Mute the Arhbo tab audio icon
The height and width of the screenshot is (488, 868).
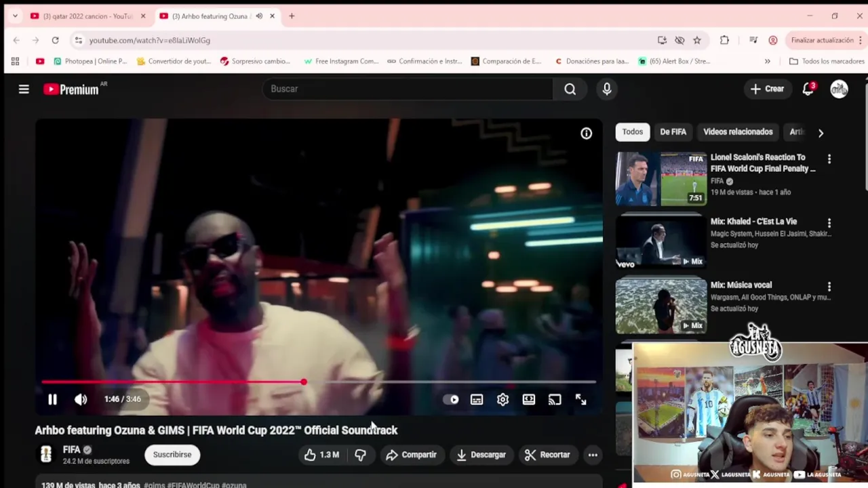[x=259, y=16]
